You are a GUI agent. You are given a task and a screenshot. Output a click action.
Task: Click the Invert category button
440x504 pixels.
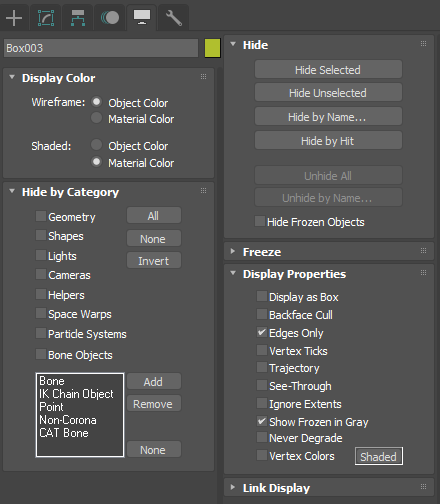point(154,260)
